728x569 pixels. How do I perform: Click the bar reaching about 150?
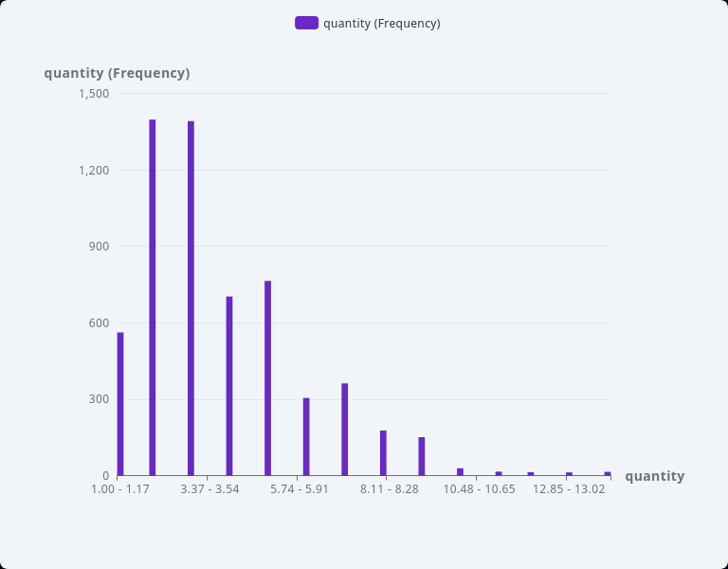click(x=422, y=456)
